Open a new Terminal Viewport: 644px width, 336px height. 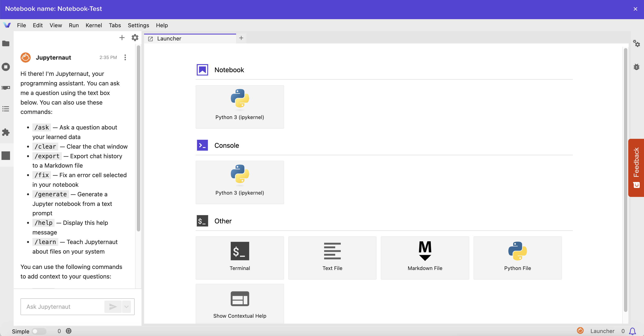[240, 258]
